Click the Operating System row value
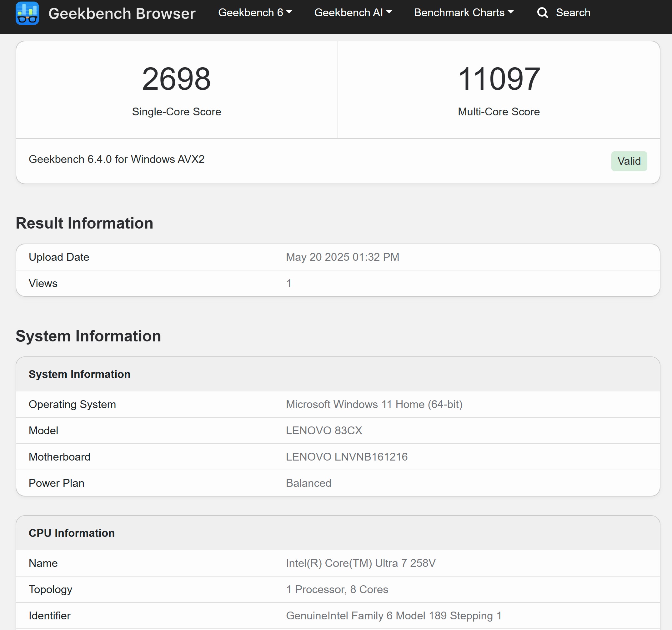Image resolution: width=672 pixels, height=630 pixels. [374, 405]
